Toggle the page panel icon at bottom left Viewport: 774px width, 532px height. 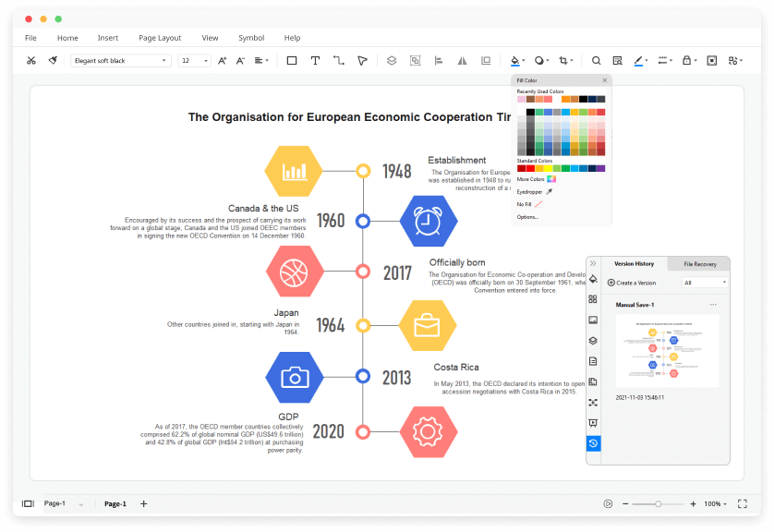point(28,504)
